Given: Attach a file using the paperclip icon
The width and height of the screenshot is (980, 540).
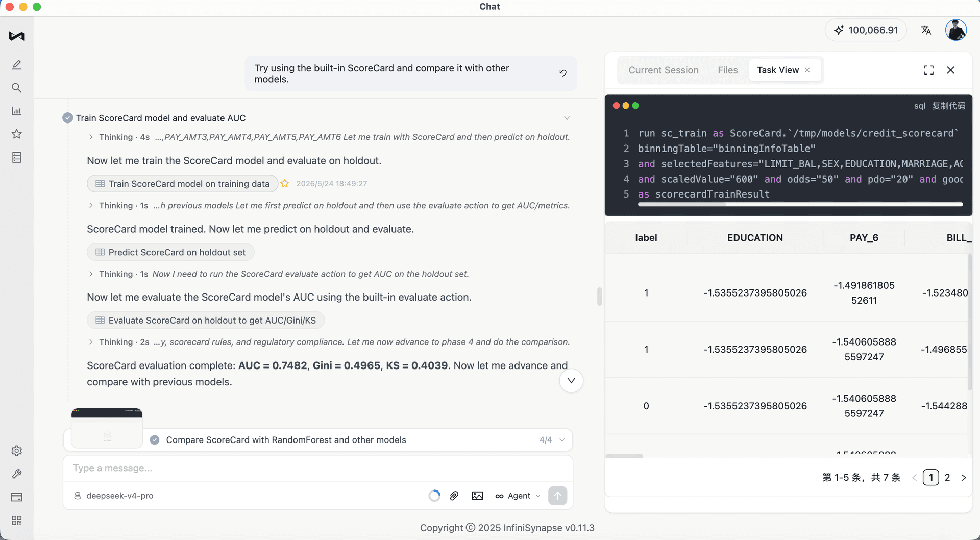Looking at the screenshot, I should click(x=454, y=496).
